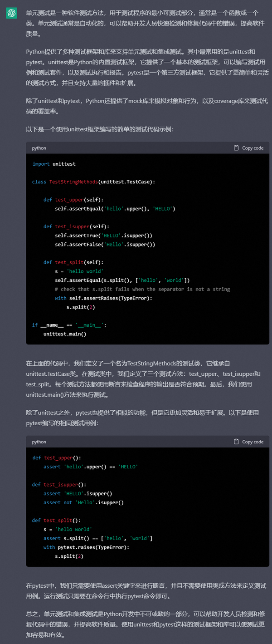The image size is (272, 644).
Task: Click the '# check that s.split fails' comment
Action: (x=142, y=289)
